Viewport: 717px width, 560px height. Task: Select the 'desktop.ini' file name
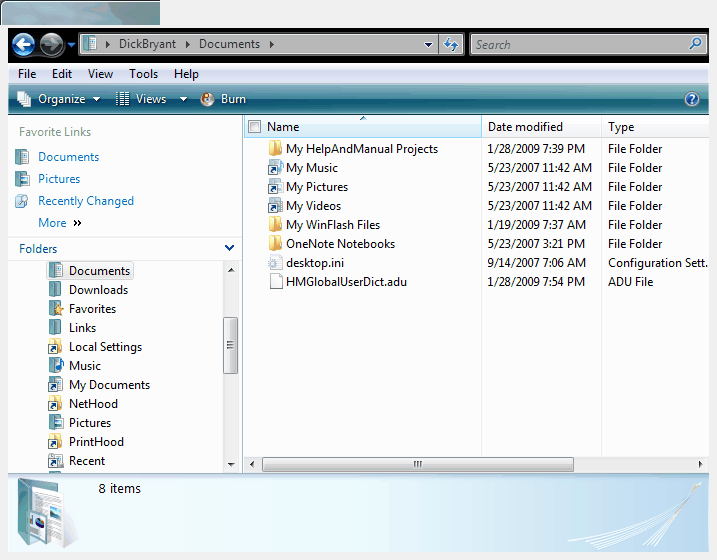coord(315,263)
